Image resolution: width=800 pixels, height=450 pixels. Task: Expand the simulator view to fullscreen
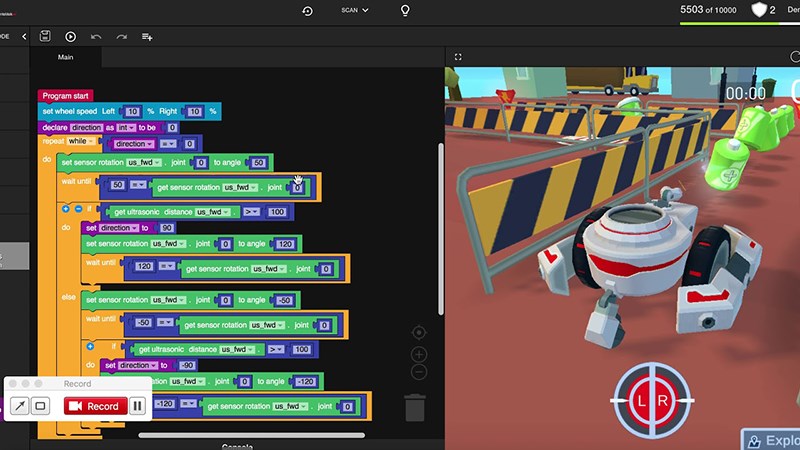(458, 58)
